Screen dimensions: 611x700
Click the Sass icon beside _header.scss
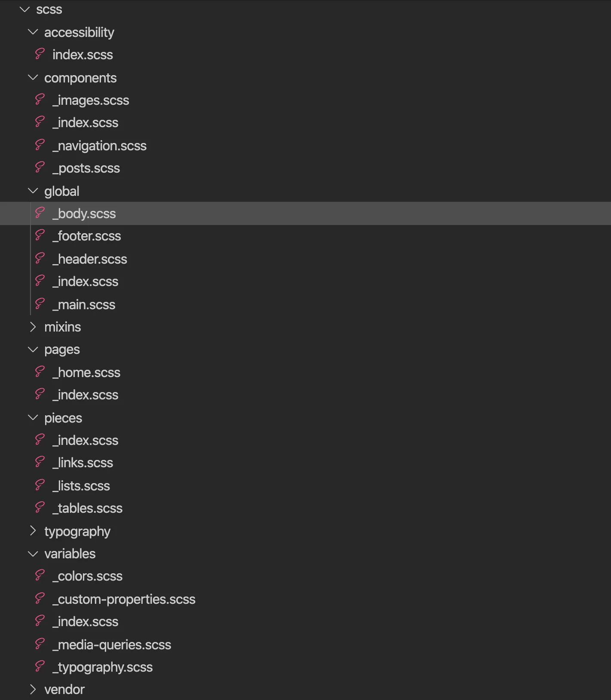pyautogui.click(x=40, y=259)
